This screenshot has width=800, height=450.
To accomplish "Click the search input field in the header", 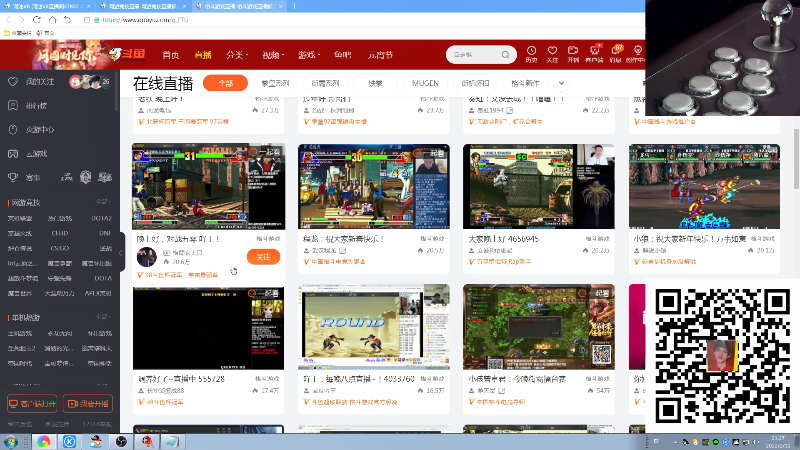I will 474,55.
